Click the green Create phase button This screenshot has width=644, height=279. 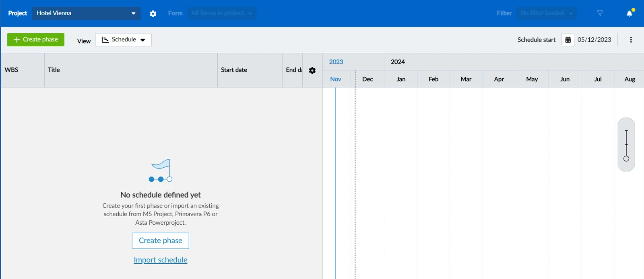click(x=36, y=40)
